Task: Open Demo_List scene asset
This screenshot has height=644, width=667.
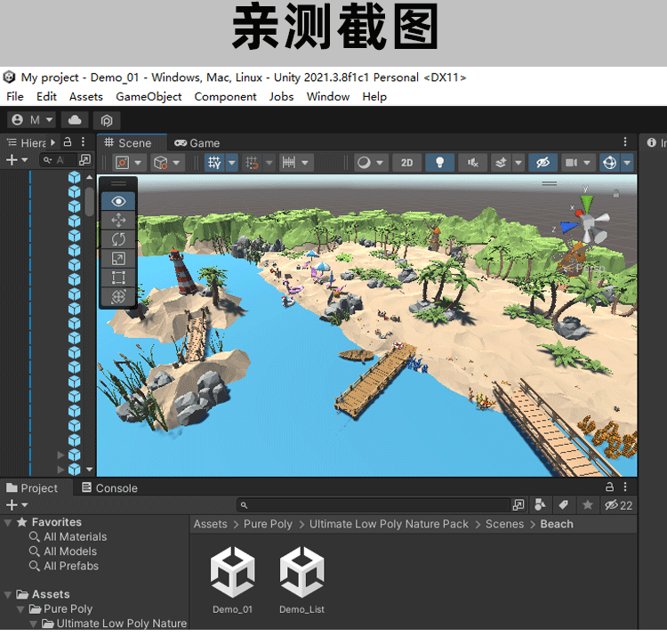Action: [x=301, y=580]
